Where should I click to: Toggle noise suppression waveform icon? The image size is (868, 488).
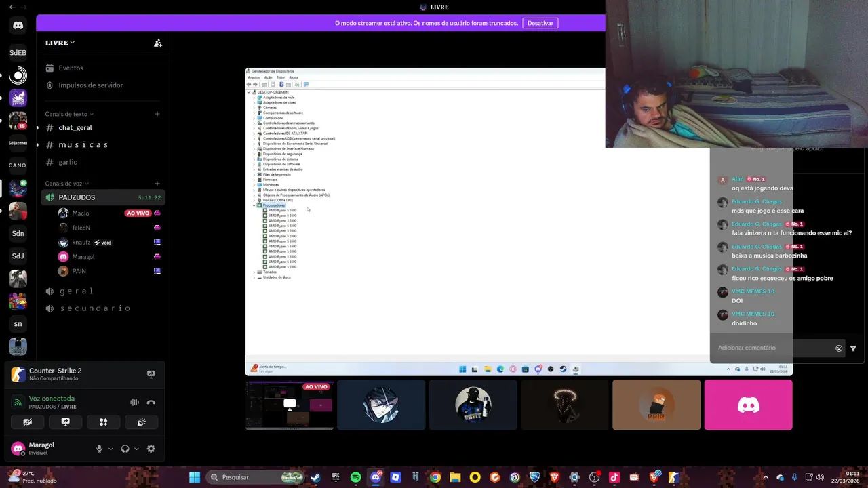[134, 402]
